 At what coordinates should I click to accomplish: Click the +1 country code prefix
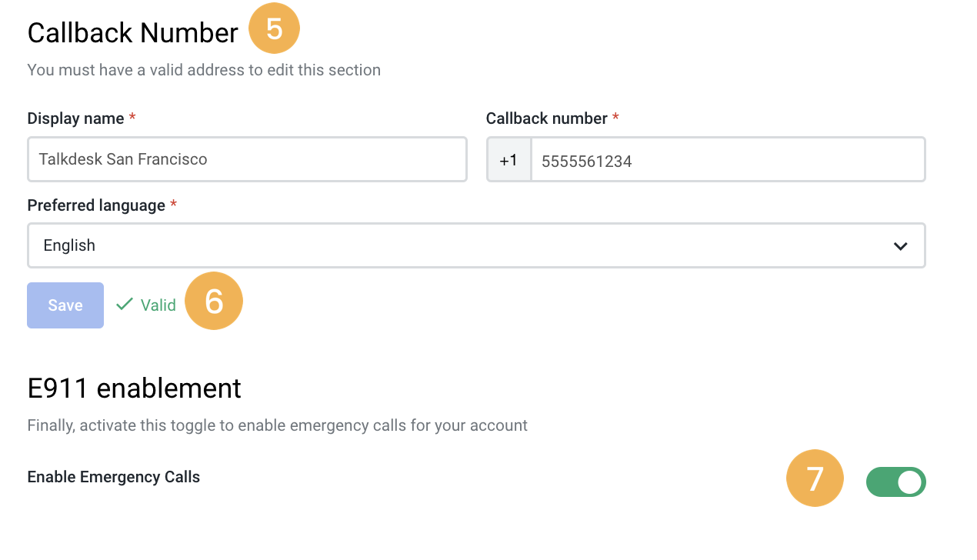click(x=509, y=160)
